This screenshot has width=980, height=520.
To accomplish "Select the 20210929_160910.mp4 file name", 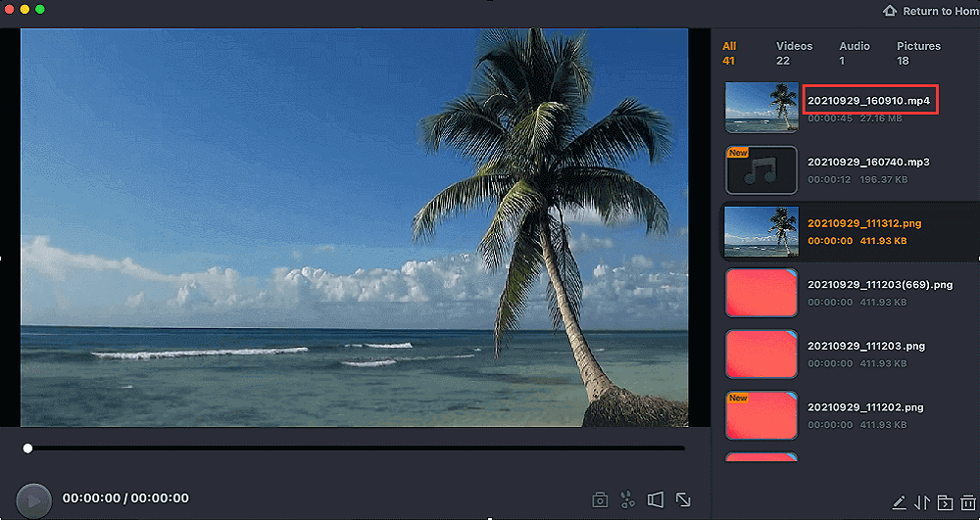I will [868, 101].
